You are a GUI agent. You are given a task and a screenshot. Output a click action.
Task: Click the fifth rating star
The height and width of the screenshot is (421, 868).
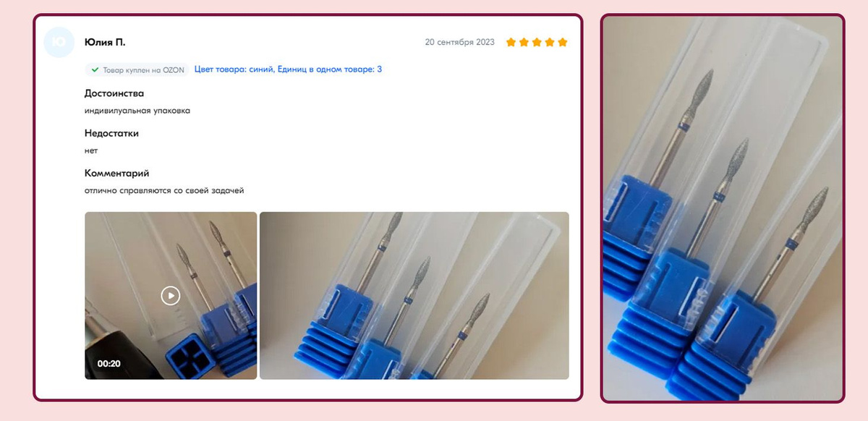[563, 43]
